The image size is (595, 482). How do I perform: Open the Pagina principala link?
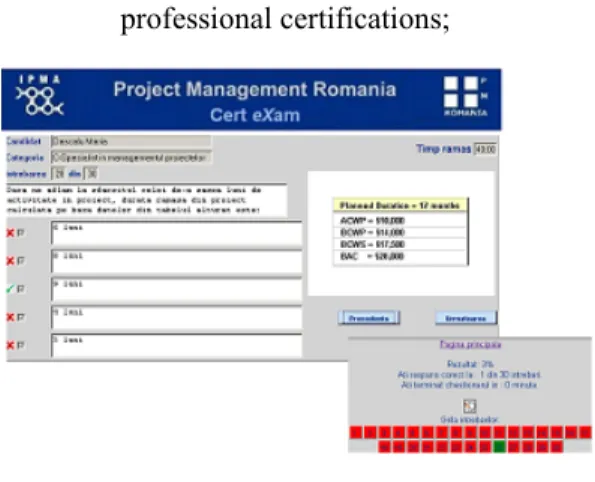click(471, 345)
